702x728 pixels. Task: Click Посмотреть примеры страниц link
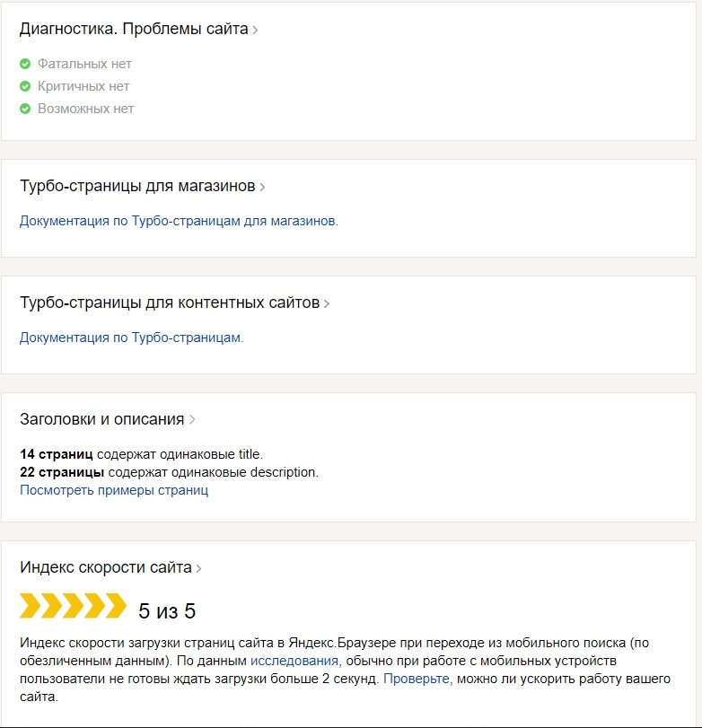coord(113,490)
